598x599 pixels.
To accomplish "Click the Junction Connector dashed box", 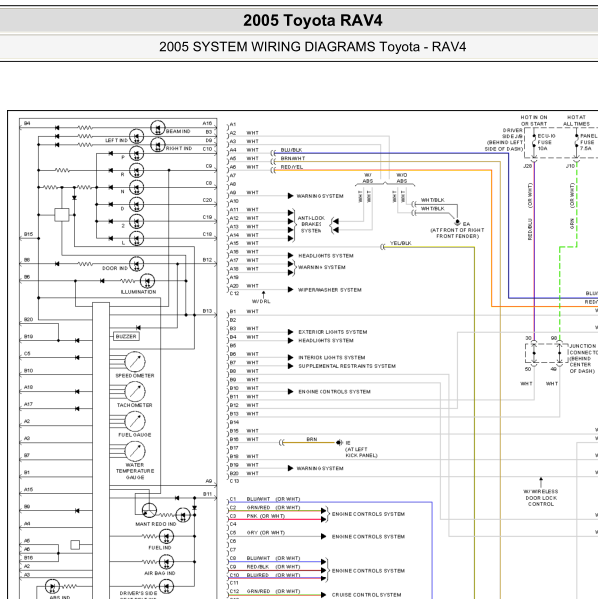I will click(x=547, y=353).
